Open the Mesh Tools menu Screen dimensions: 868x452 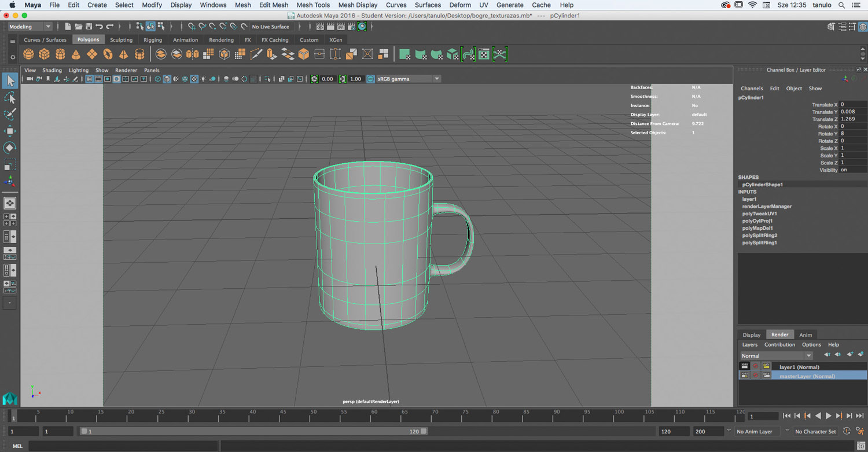point(312,5)
